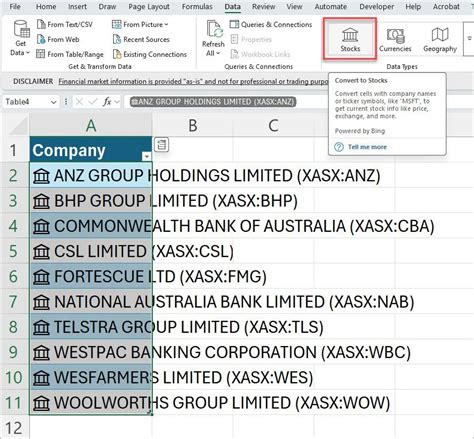
Task: Open the National Australia Bank stock icon
Action: tap(41, 302)
